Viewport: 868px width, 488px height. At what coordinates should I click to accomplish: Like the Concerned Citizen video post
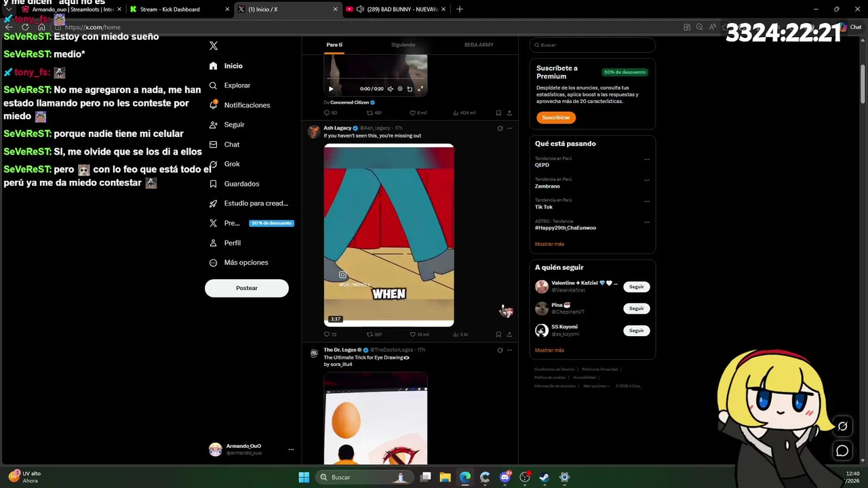(414, 113)
